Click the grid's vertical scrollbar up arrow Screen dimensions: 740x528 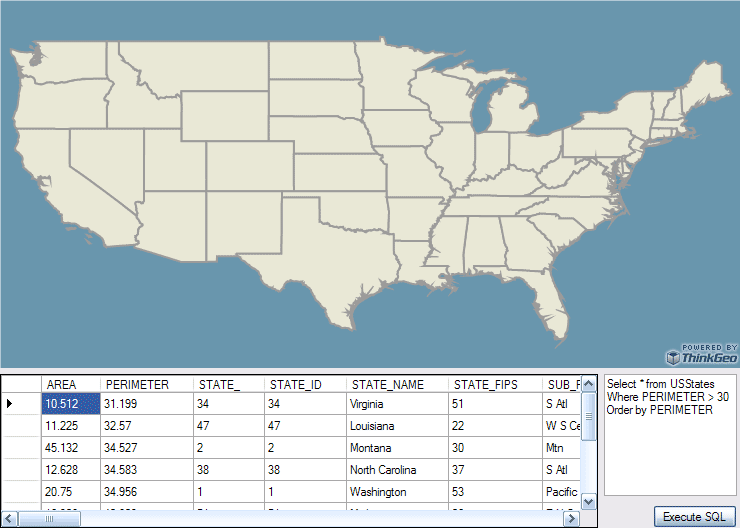(x=589, y=384)
